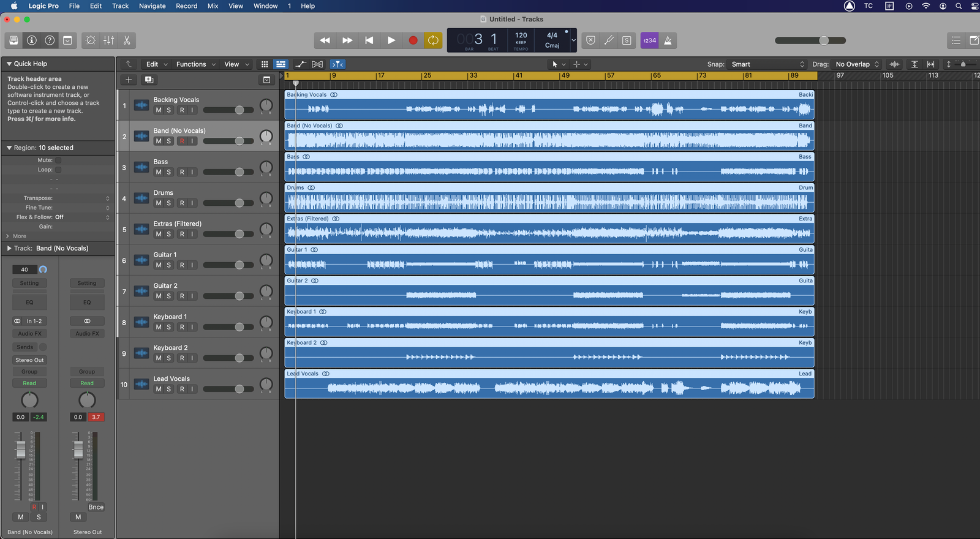980x539 pixels.
Task: Open the Library panel icon
Action: tap(14, 40)
